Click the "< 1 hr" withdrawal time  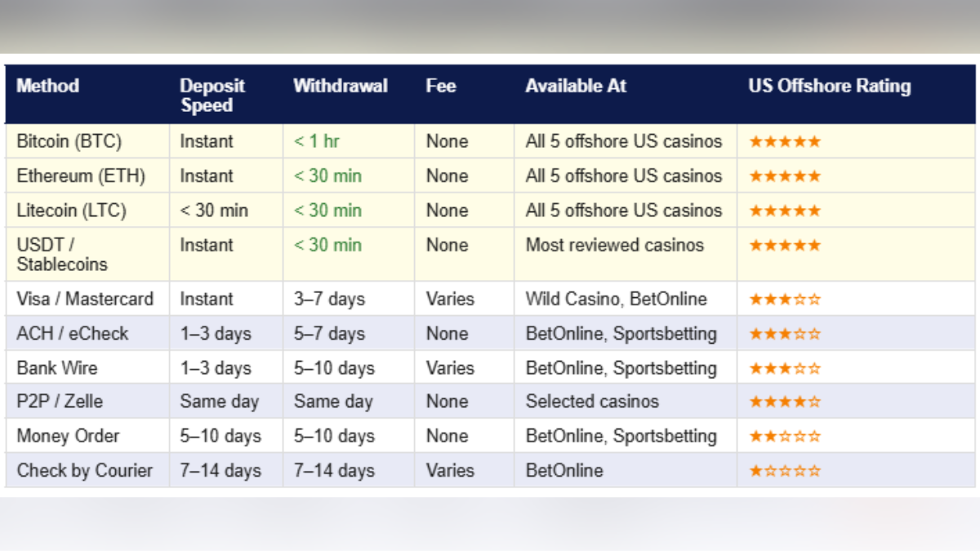point(317,141)
